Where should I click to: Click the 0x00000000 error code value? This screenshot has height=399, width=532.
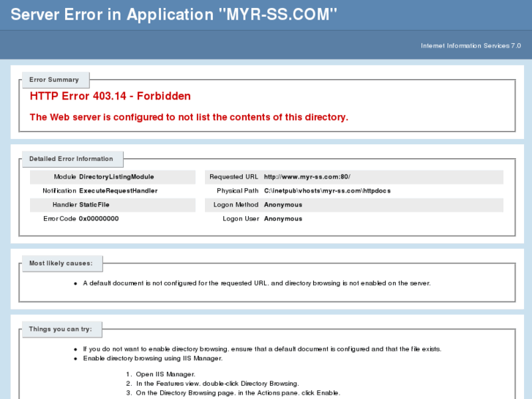pyautogui.click(x=99, y=218)
